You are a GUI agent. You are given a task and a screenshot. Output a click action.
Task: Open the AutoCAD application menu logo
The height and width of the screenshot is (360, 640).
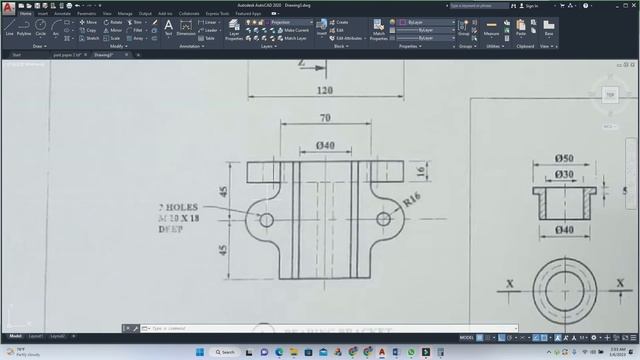[8, 8]
